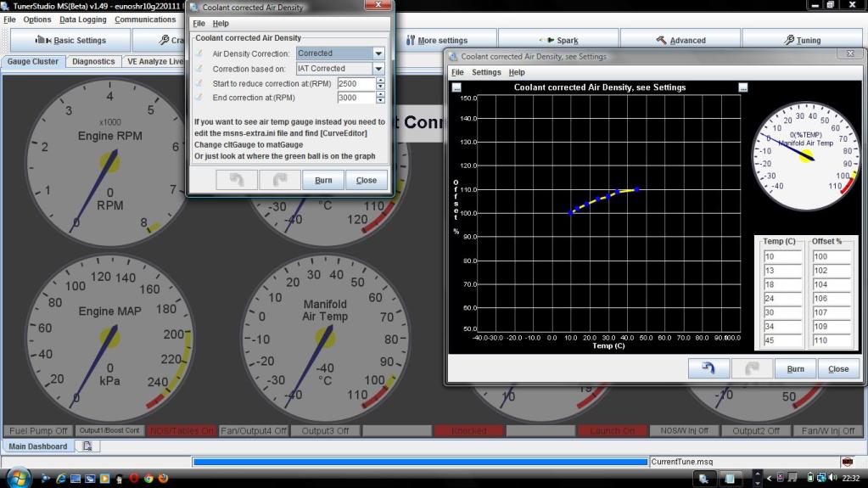Open the More settings toolbar button
This screenshot has width=868, height=488.
tap(436, 40)
